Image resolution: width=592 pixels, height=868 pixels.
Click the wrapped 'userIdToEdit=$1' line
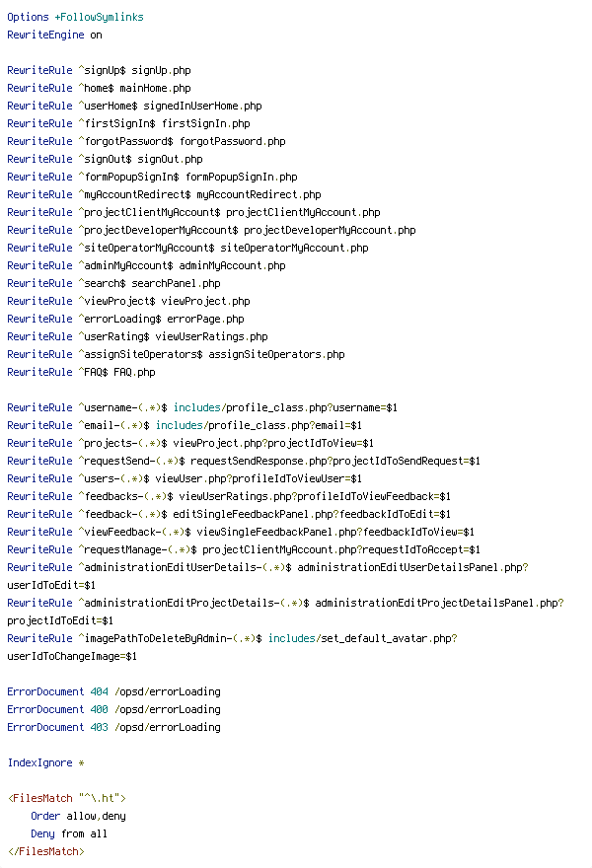(x=51, y=584)
